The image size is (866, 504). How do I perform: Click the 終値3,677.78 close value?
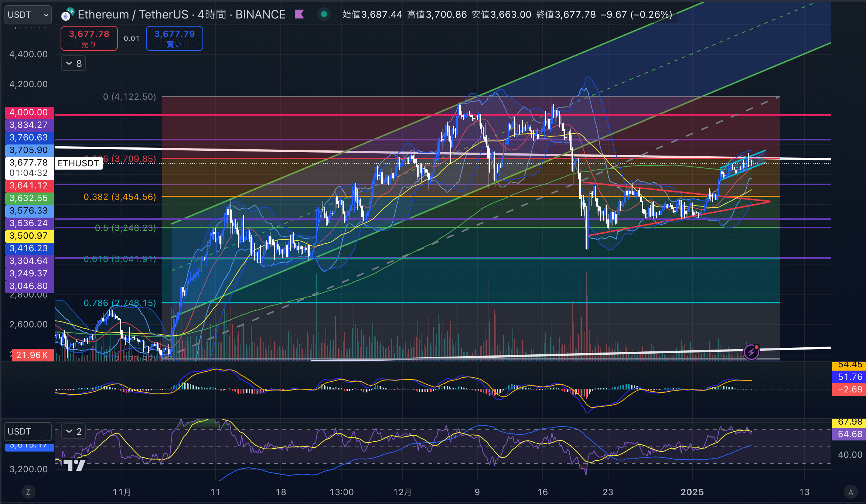566,14
